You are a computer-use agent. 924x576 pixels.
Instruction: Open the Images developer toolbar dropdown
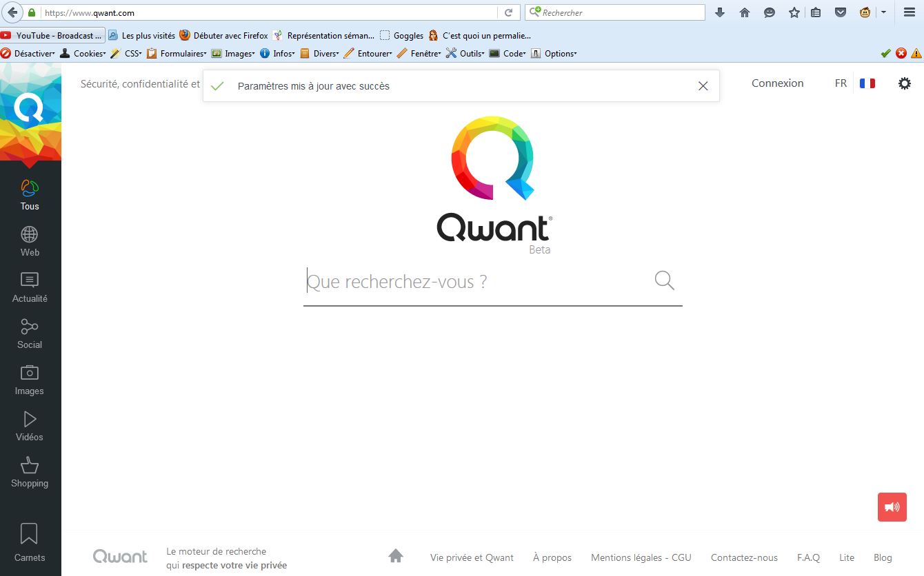[233, 53]
